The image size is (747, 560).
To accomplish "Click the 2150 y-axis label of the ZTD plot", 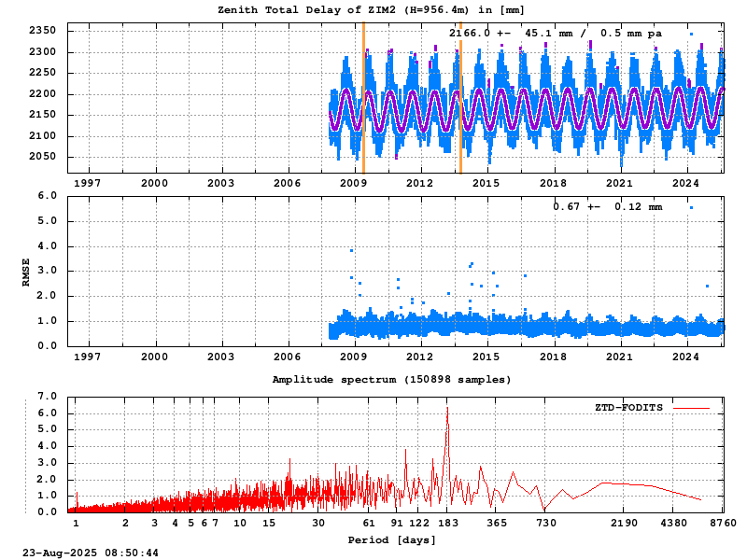I will pyautogui.click(x=42, y=115).
